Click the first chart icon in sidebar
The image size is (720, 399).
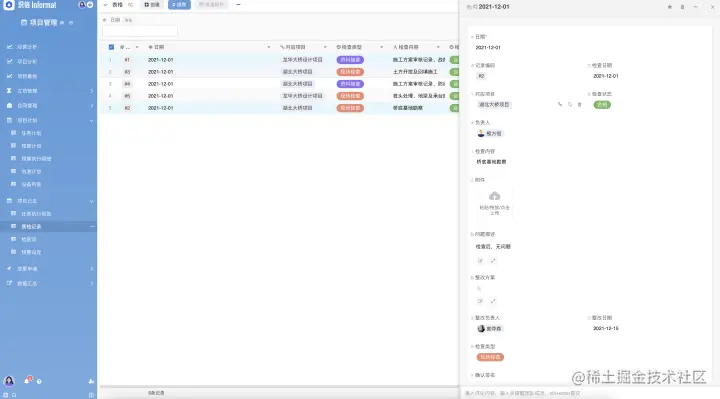tap(9, 47)
